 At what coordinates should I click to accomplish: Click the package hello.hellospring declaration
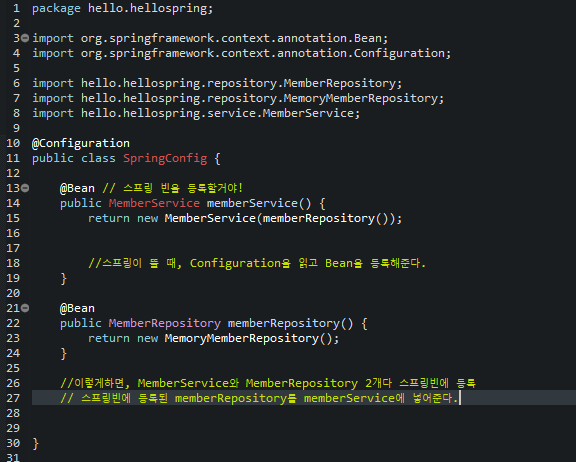click(x=122, y=8)
